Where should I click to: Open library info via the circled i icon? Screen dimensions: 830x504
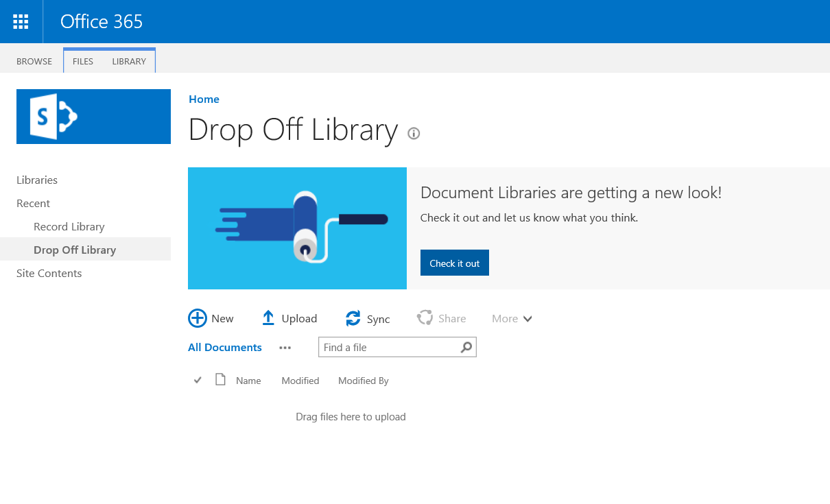[x=414, y=133]
